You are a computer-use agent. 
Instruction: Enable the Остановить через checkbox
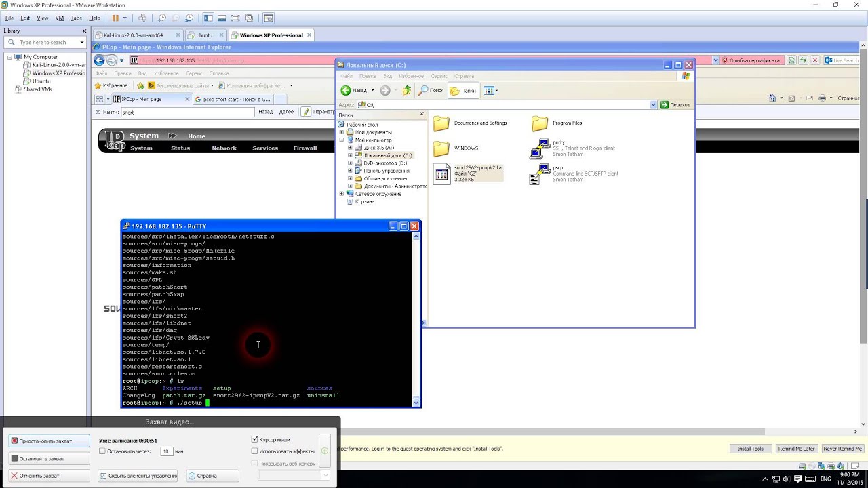tap(102, 451)
